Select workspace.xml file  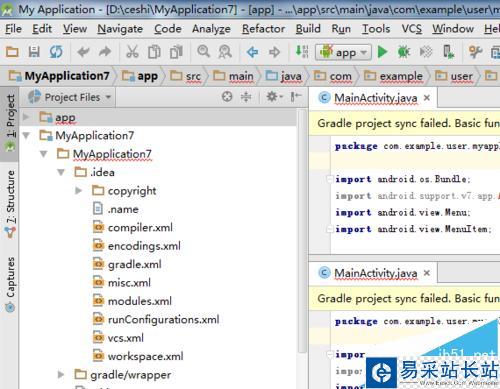tap(146, 356)
